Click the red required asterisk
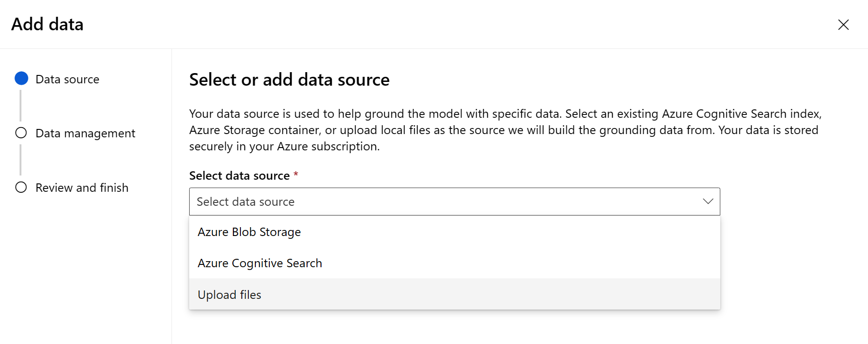The width and height of the screenshot is (868, 344). tap(296, 175)
